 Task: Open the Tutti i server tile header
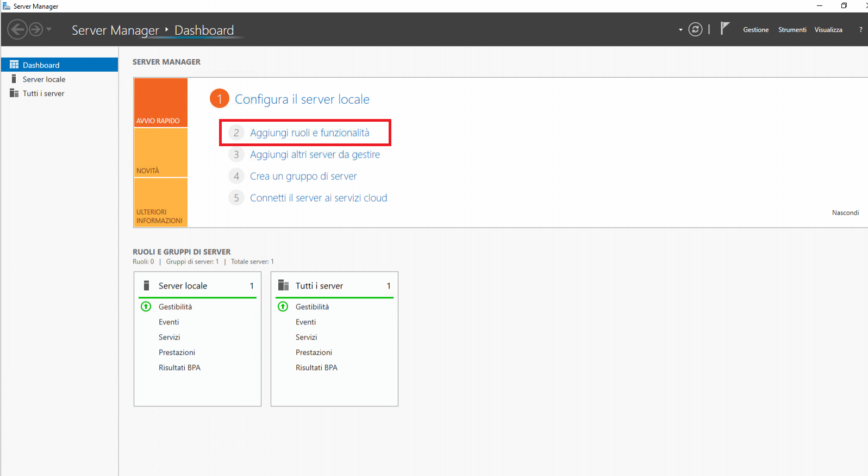334,285
